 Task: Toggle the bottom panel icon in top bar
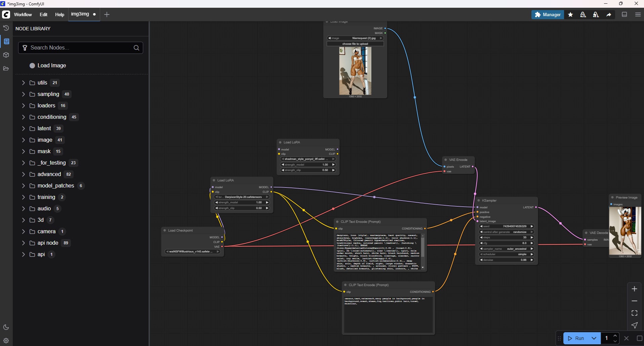tap(625, 14)
